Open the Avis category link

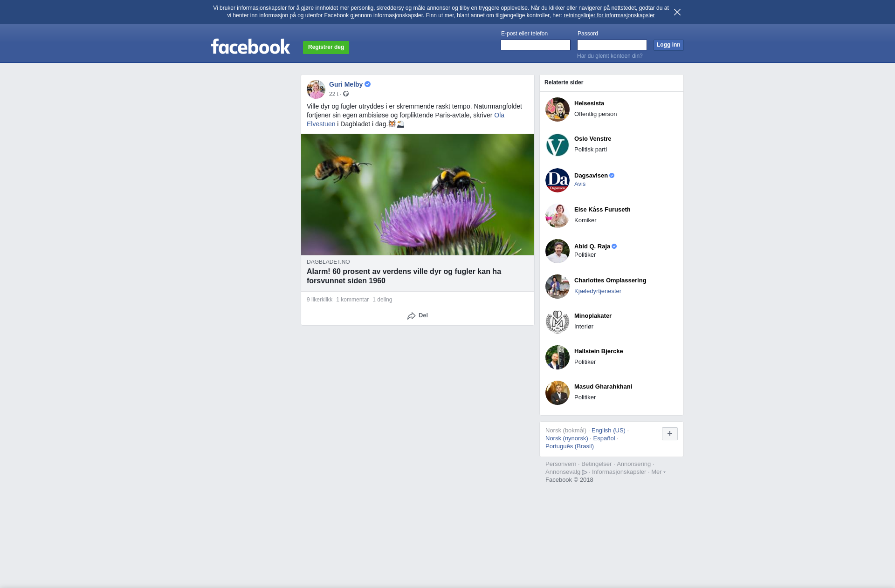tap(580, 184)
